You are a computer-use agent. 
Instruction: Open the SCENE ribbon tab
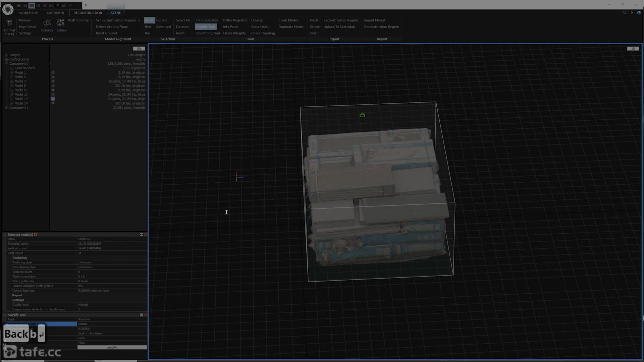(x=116, y=13)
